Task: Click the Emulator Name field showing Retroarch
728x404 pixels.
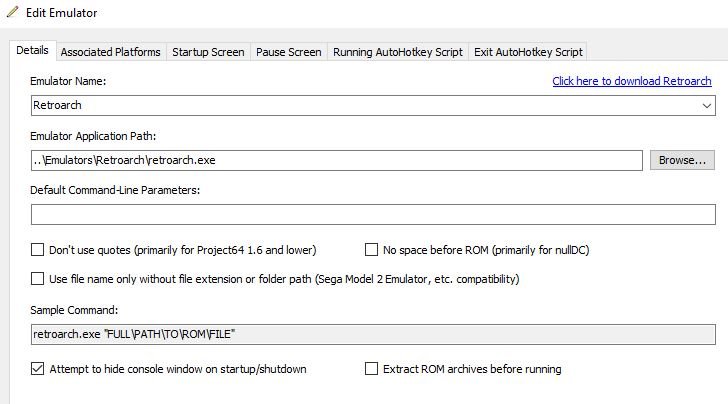Action: click(x=373, y=105)
